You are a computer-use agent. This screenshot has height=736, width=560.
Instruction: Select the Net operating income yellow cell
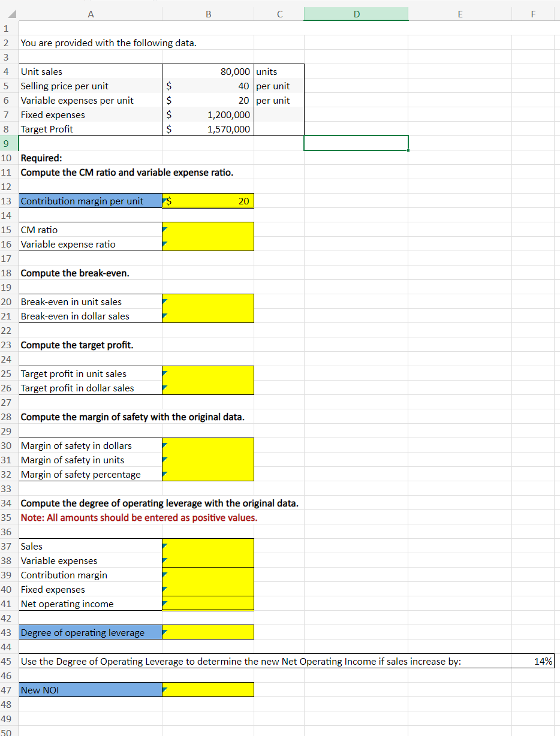(x=207, y=604)
